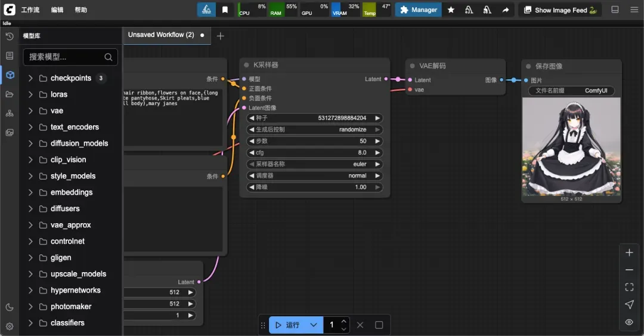Click the VRAM usage meter

coord(345,10)
